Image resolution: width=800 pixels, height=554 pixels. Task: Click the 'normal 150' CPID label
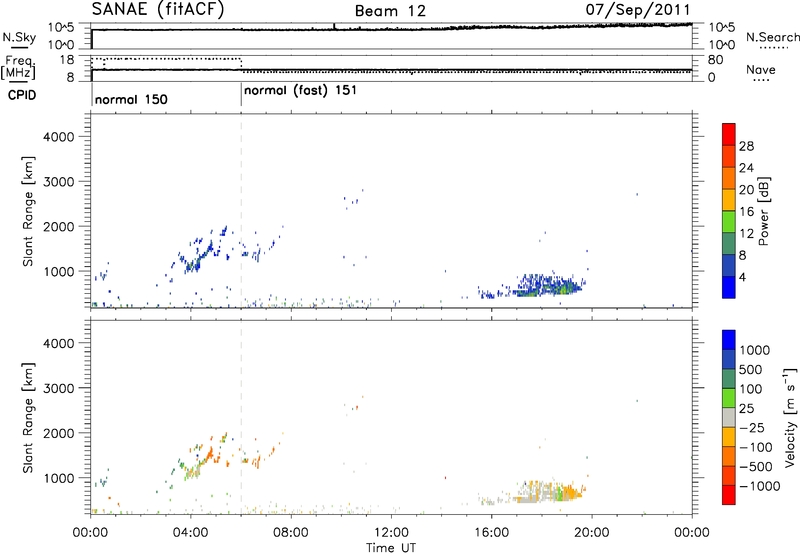[131, 99]
